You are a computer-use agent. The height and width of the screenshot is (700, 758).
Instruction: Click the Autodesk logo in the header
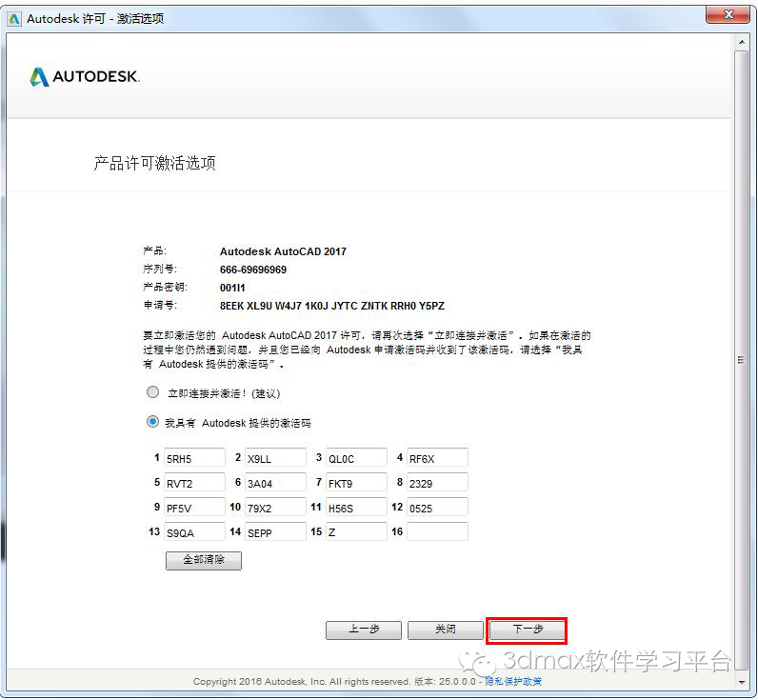coord(85,76)
